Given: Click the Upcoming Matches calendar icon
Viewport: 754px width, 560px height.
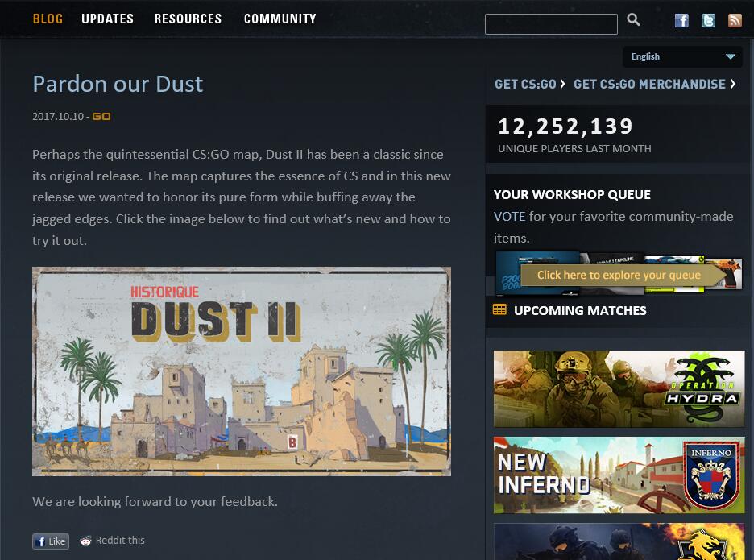Looking at the screenshot, I should tap(499, 309).
